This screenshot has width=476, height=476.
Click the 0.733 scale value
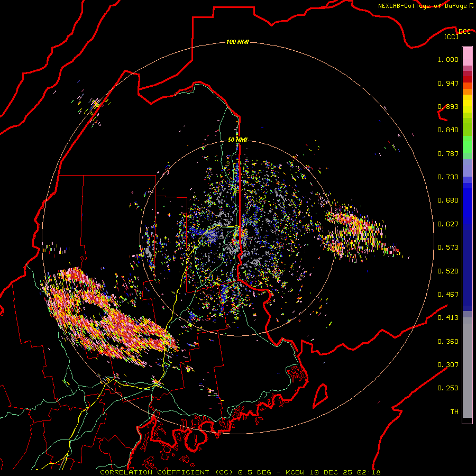(448, 177)
